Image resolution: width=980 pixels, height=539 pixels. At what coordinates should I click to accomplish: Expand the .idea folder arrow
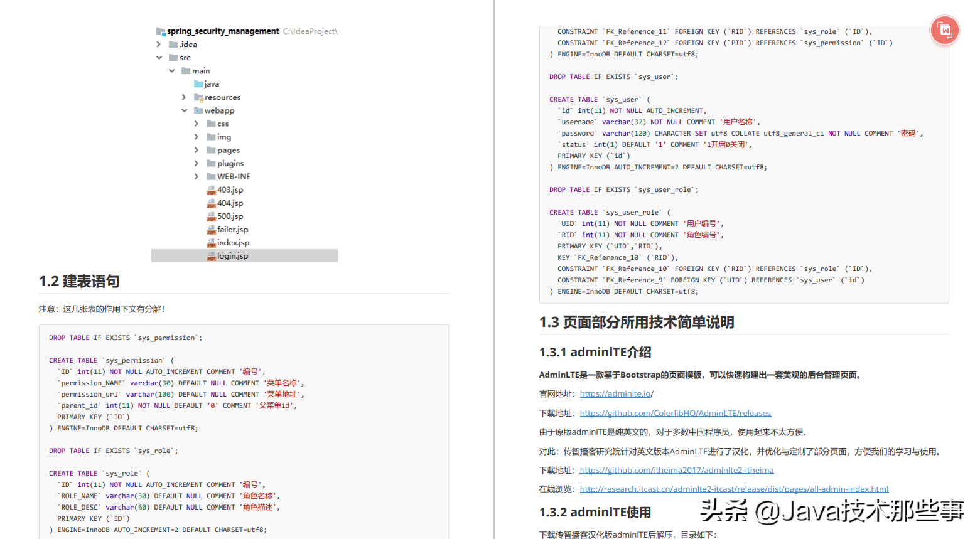click(x=158, y=45)
